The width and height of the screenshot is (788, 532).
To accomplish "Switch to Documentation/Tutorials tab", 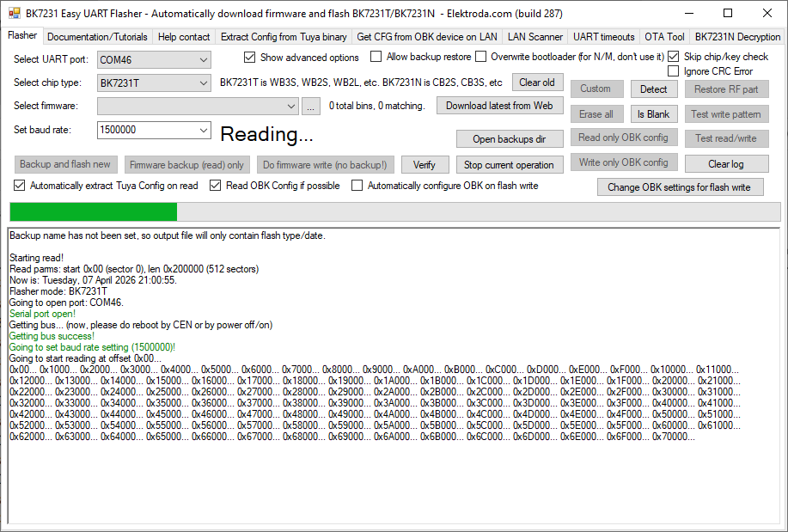I will [x=97, y=37].
